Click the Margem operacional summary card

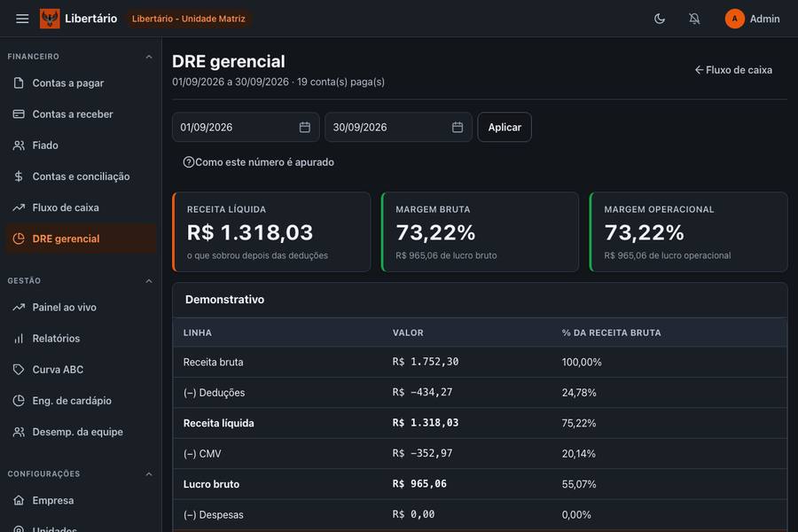coord(689,232)
